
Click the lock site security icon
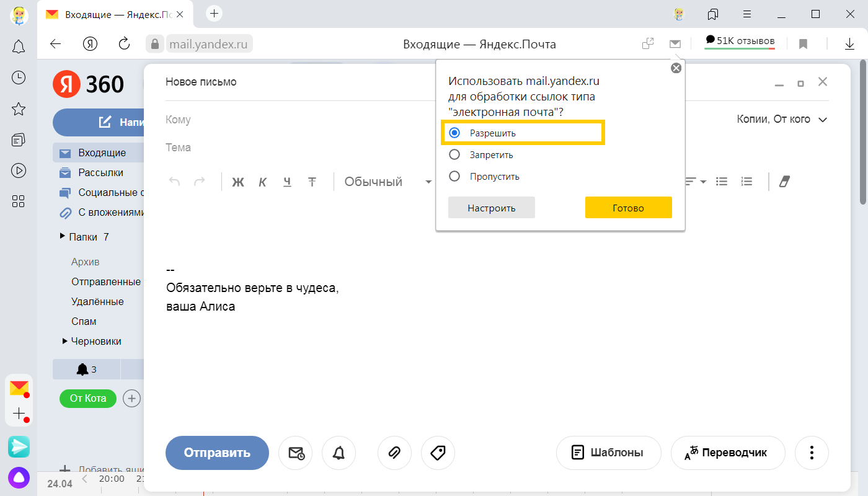[154, 44]
